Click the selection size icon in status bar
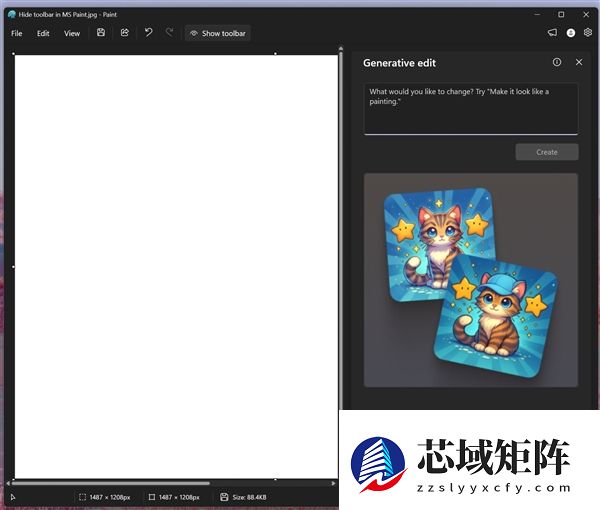This screenshot has height=510, width=600. coord(82,497)
